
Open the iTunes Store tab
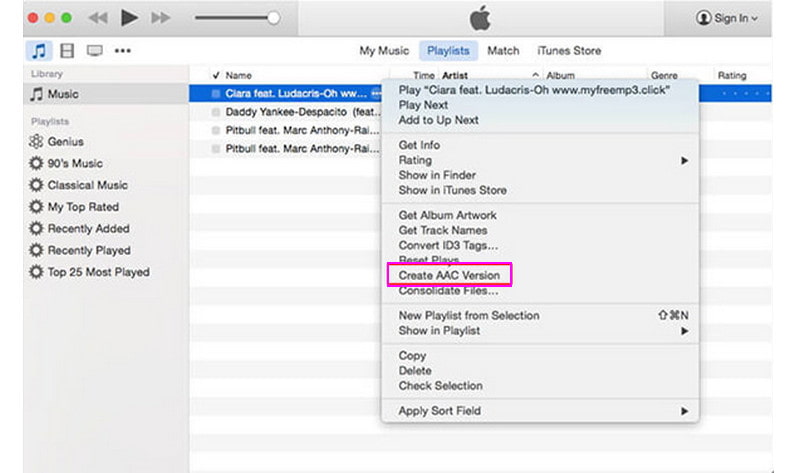pos(569,51)
